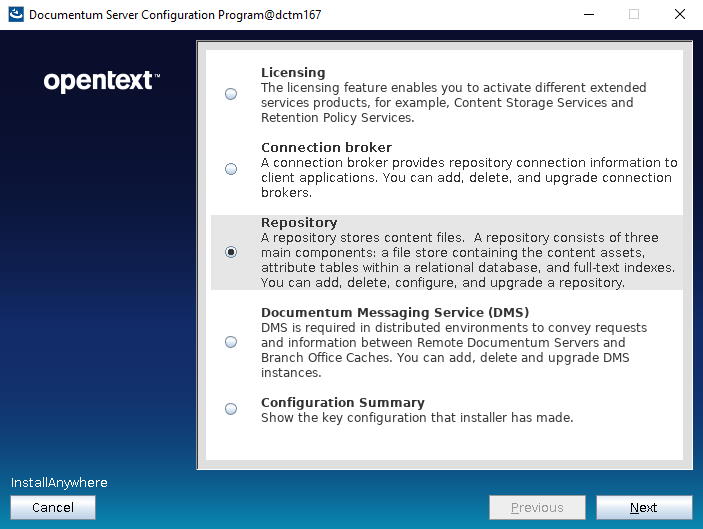703x529 pixels.
Task: Select the Repository radio button
Action: [x=231, y=252]
